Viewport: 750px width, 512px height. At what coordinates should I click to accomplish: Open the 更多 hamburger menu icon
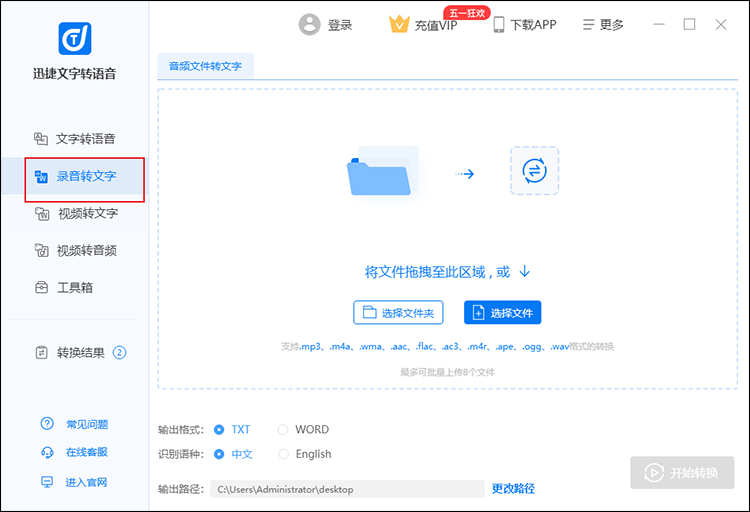[x=588, y=24]
